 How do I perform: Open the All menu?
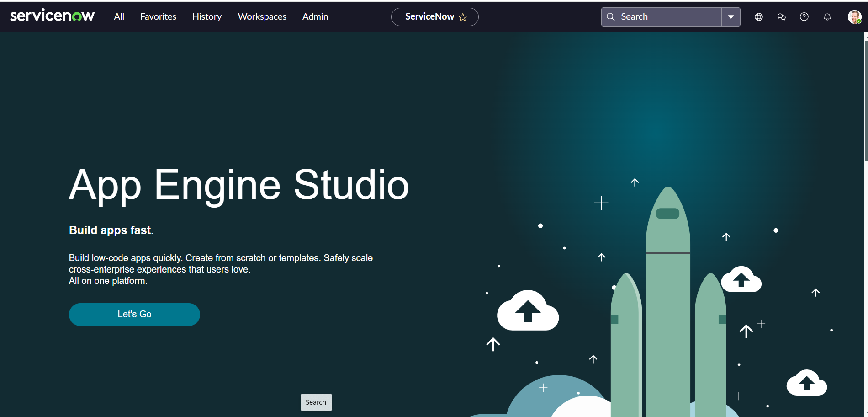click(x=119, y=16)
